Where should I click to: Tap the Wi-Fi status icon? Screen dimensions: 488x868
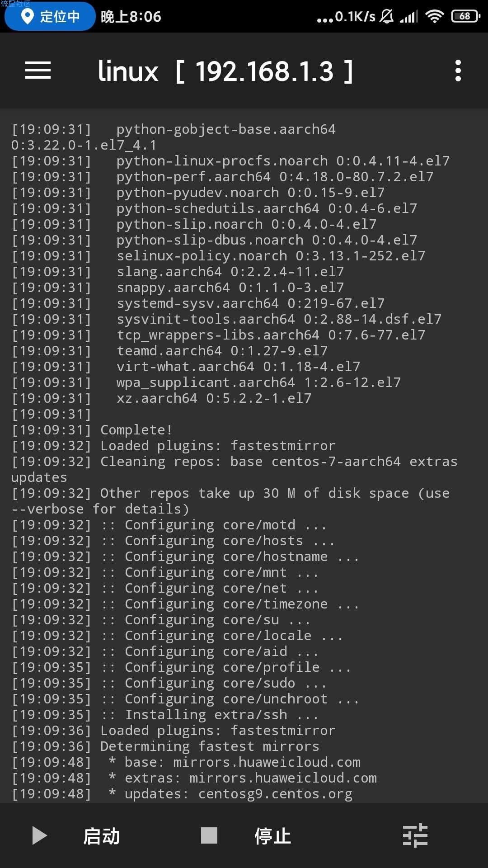point(435,17)
